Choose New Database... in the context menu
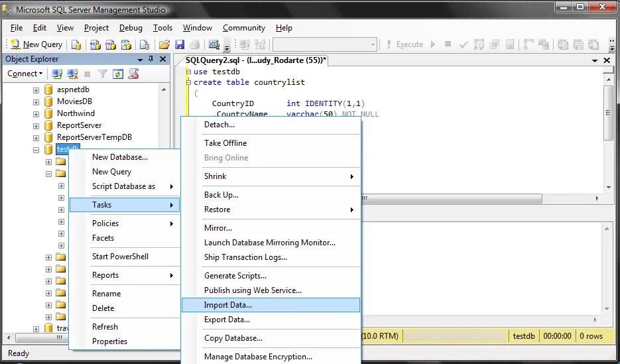Image resolution: width=620 pixels, height=364 pixels. coord(125,157)
